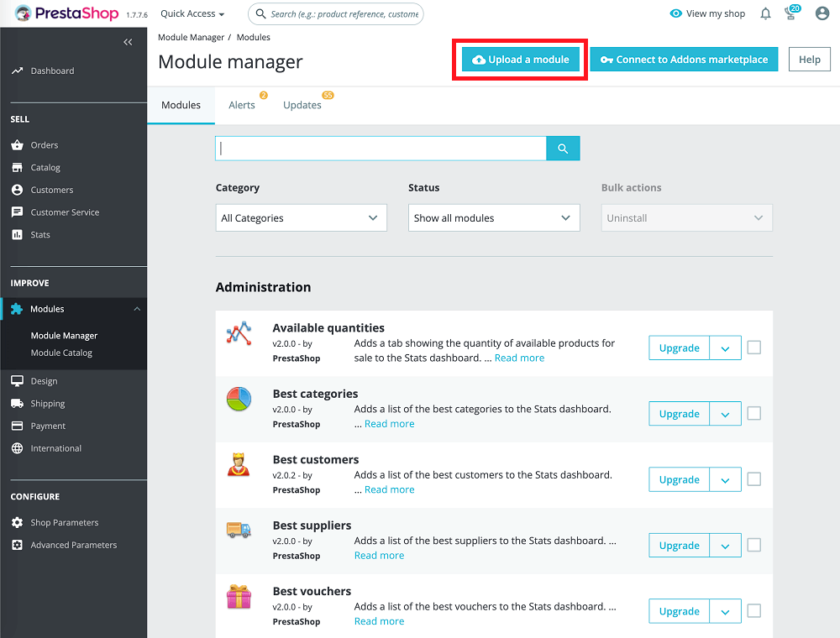Open arrow menu beside Best categories Upgrade
The height and width of the screenshot is (638, 840).
pos(725,414)
